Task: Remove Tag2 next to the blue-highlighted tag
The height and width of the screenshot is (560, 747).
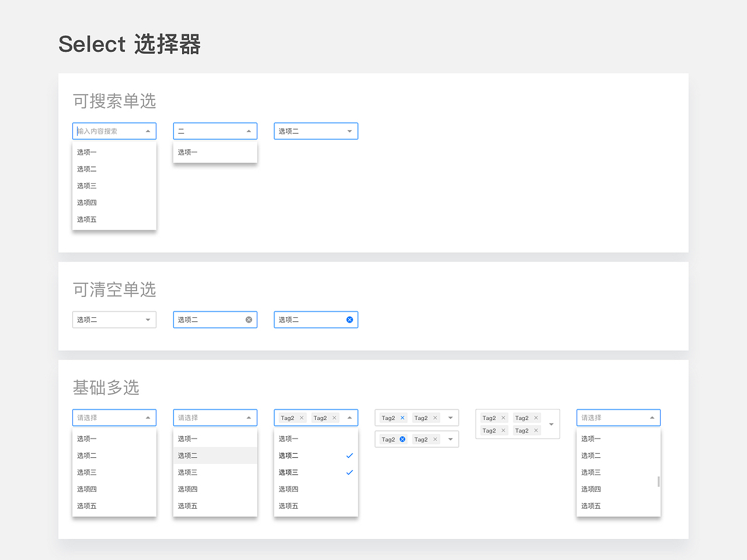Action: click(435, 439)
